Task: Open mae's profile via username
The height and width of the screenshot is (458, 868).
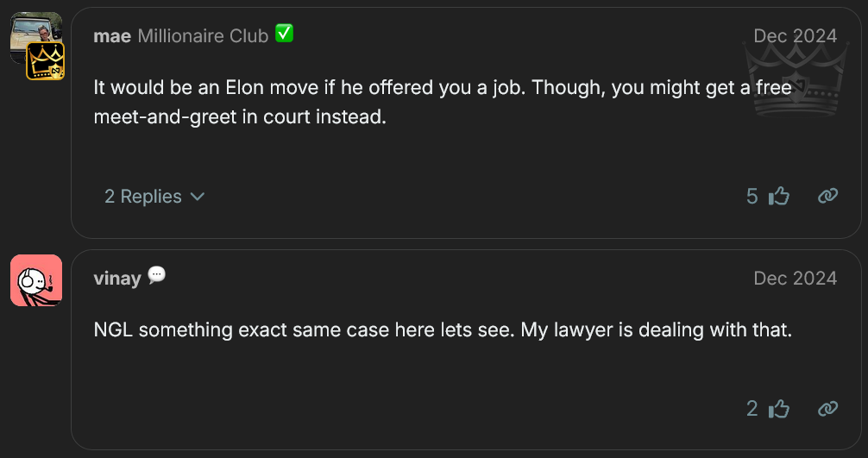Action: click(x=111, y=36)
